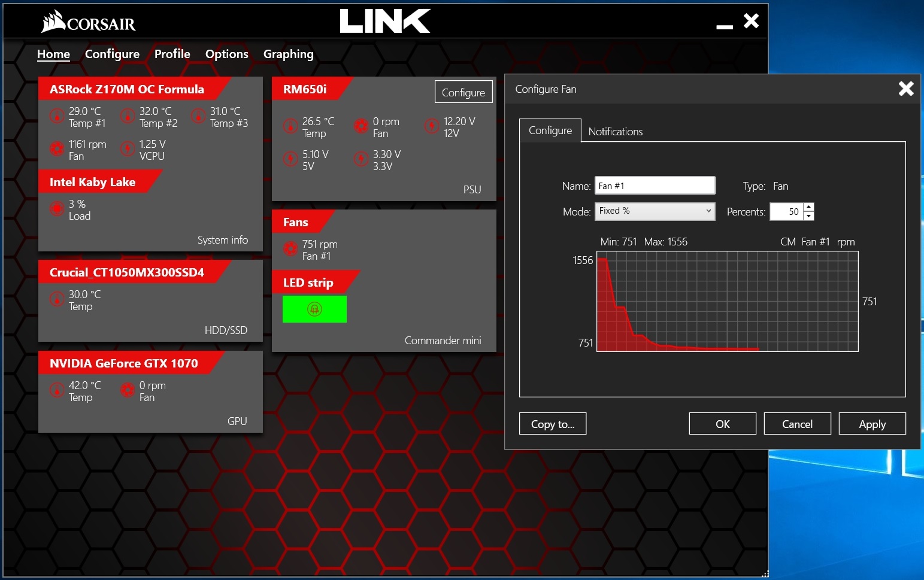Viewport: 924px width, 580px height.
Task: Click the Crucial SSD temperature icon
Action: [x=57, y=299]
